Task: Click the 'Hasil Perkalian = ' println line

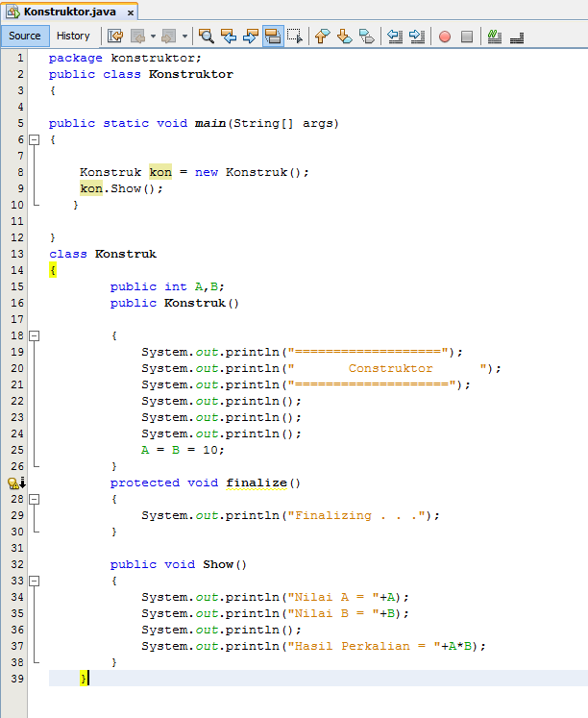Action: [x=313, y=646]
